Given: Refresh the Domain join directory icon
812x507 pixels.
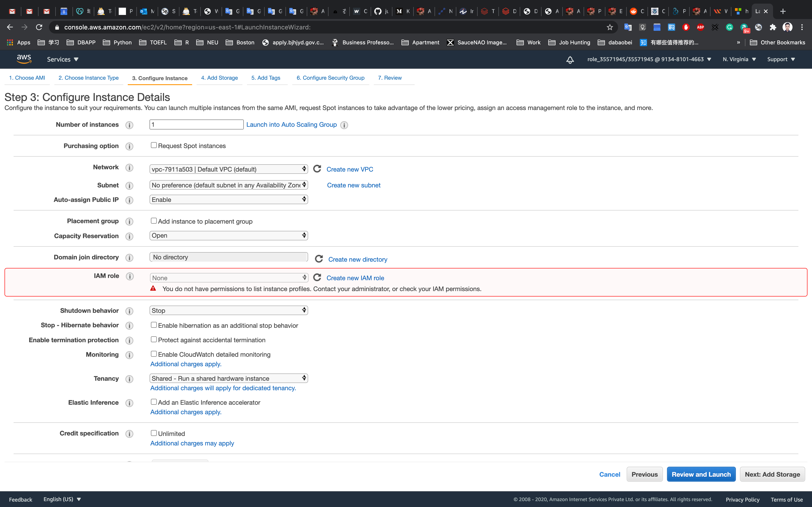Looking at the screenshot, I should [x=319, y=259].
